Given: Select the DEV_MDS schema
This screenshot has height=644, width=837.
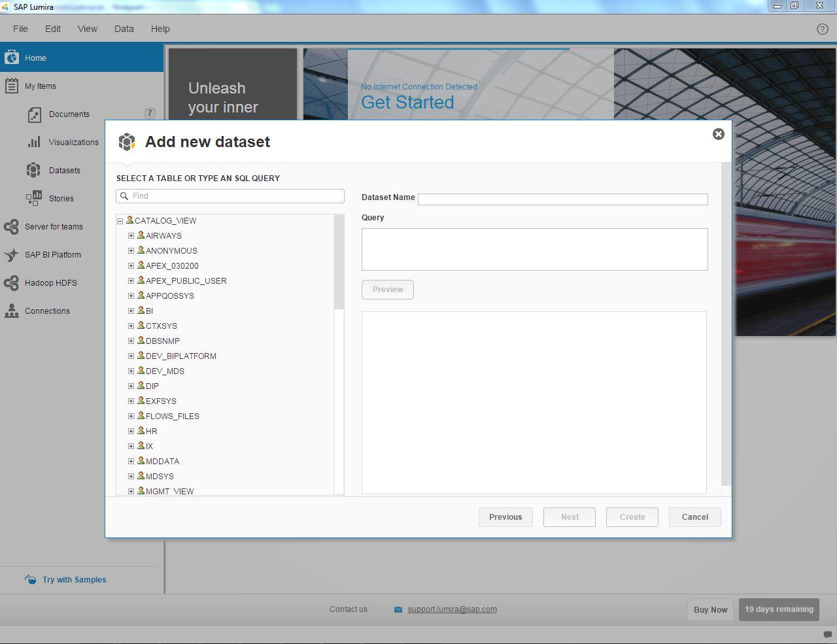Looking at the screenshot, I should [x=165, y=371].
